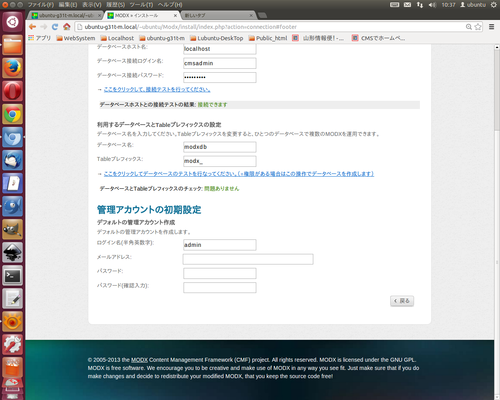Image resolution: width=500 pixels, height=400 pixels.
Task: Open the text editor launcher icon
Action: pos(12,299)
